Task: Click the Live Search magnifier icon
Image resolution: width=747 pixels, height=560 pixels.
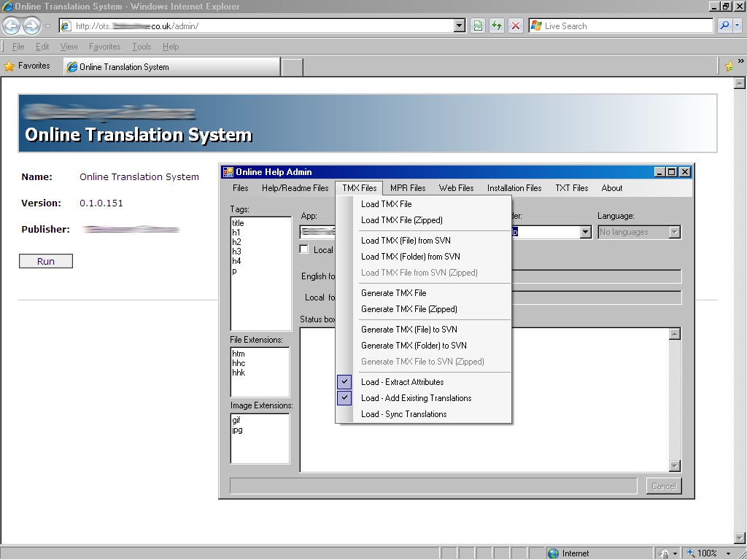Action: [725, 26]
